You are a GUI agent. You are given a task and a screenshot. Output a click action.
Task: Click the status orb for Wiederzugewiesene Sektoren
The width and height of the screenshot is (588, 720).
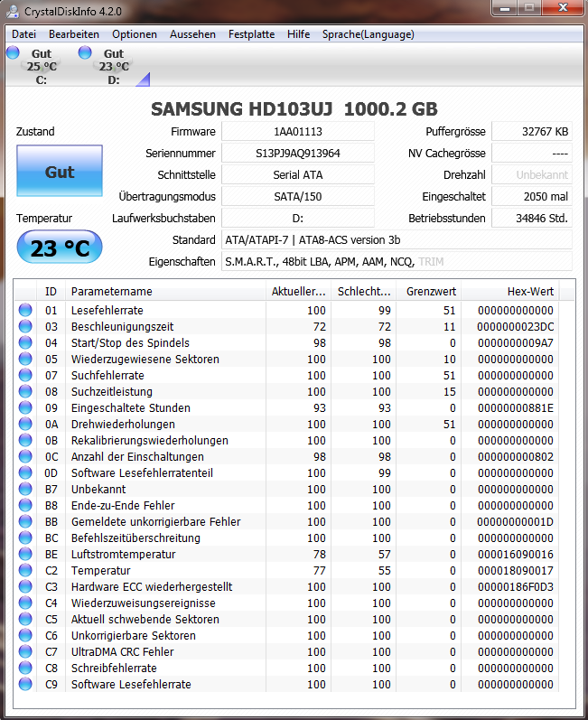25,359
